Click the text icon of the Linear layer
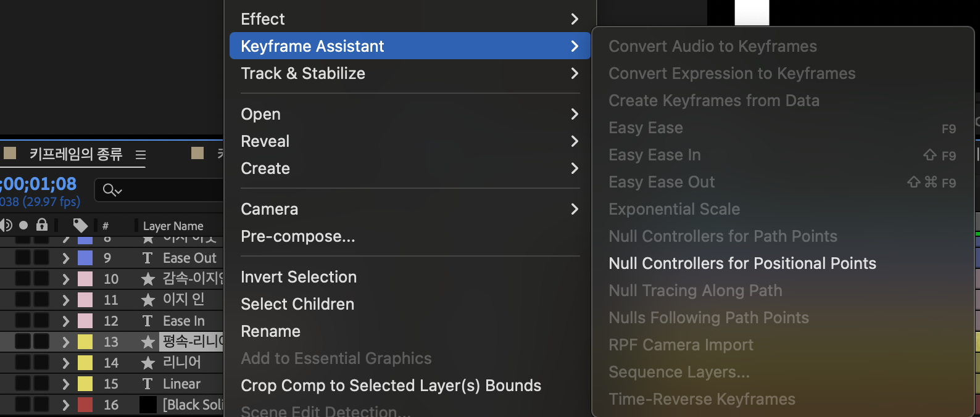Viewport: 980px width, 417px height. point(147,384)
